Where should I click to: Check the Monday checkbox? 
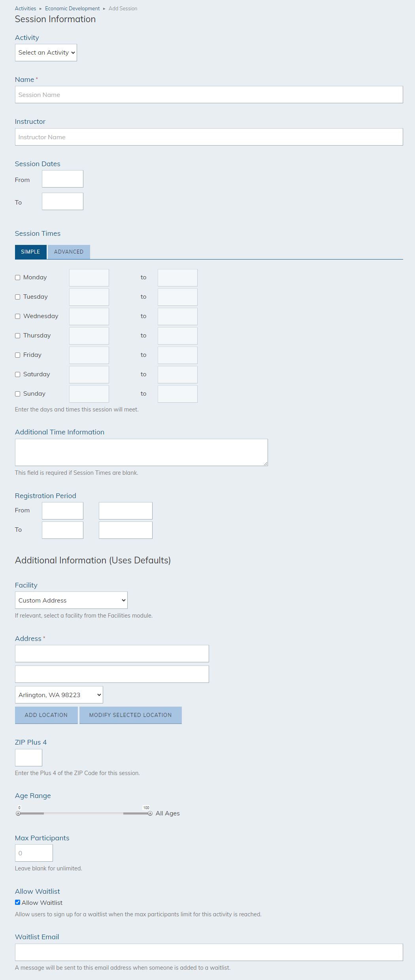tap(17, 277)
